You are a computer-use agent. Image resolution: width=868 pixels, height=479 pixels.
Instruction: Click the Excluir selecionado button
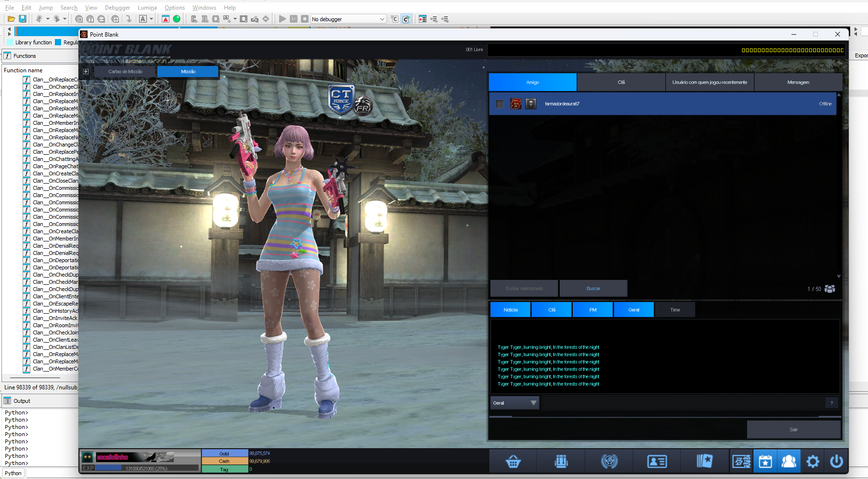(524, 289)
